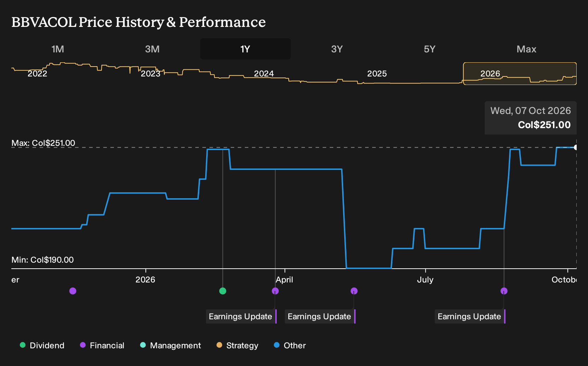Click the green dividend event dot
Viewport: 588px width, 366px height.
223,291
